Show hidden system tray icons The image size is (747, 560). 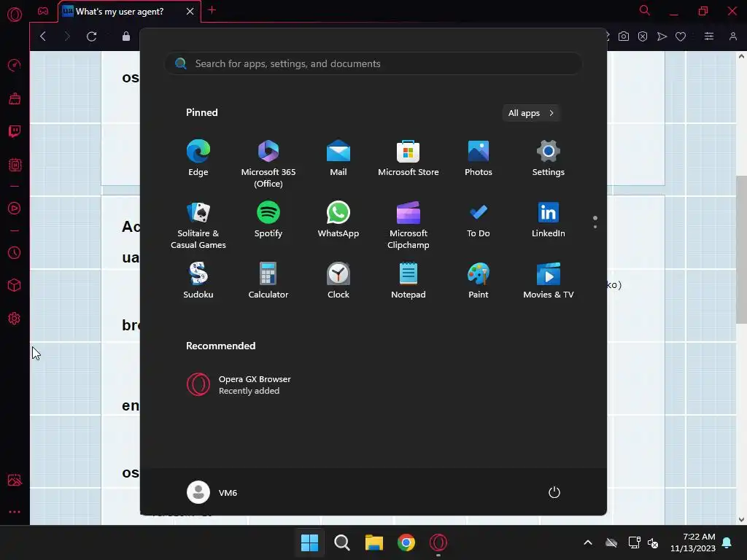coord(588,542)
